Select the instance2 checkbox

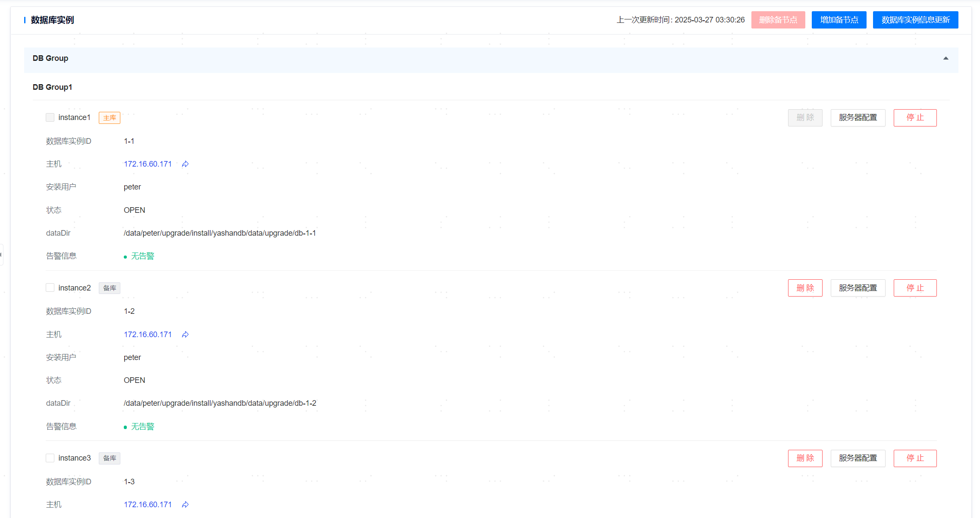50,288
